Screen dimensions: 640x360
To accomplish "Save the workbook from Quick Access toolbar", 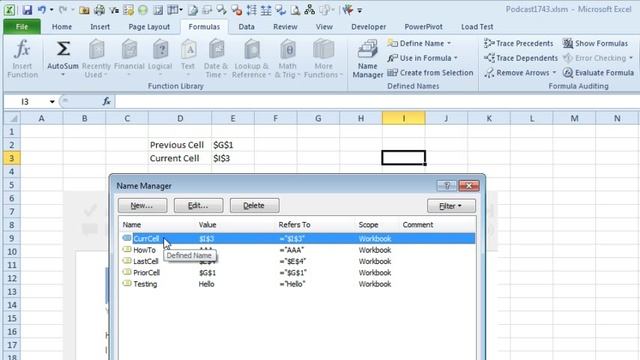I will (x=27, y=10).
